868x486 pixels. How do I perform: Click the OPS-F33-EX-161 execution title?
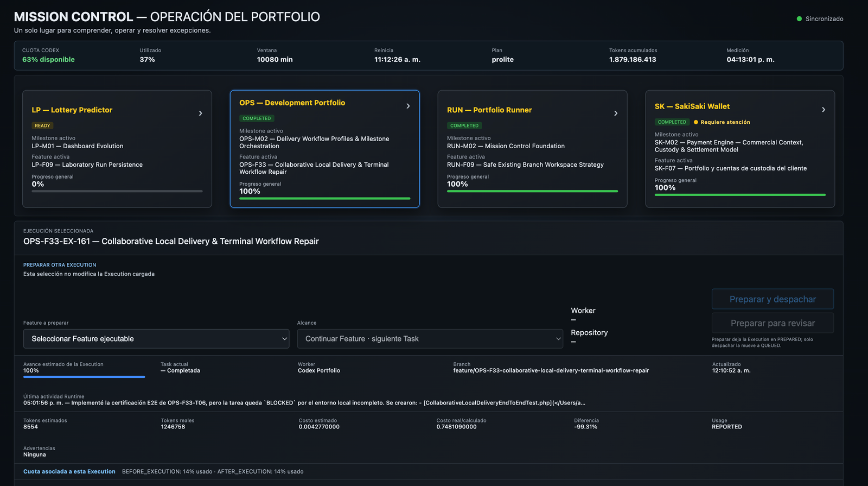pos(171,241)
